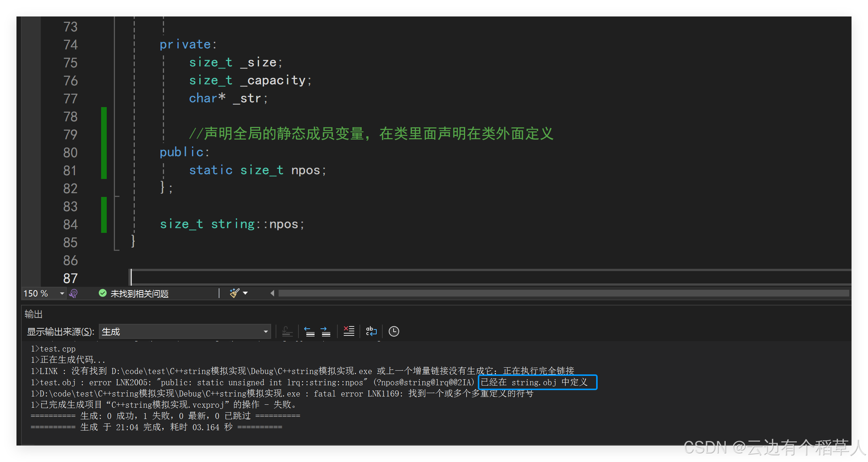Click the green comment on line 79

point(371,134)
